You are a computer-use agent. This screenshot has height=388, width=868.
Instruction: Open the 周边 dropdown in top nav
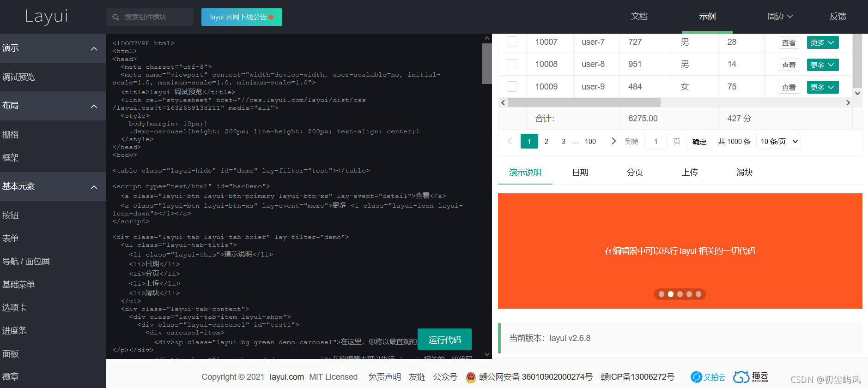(780, 17)
